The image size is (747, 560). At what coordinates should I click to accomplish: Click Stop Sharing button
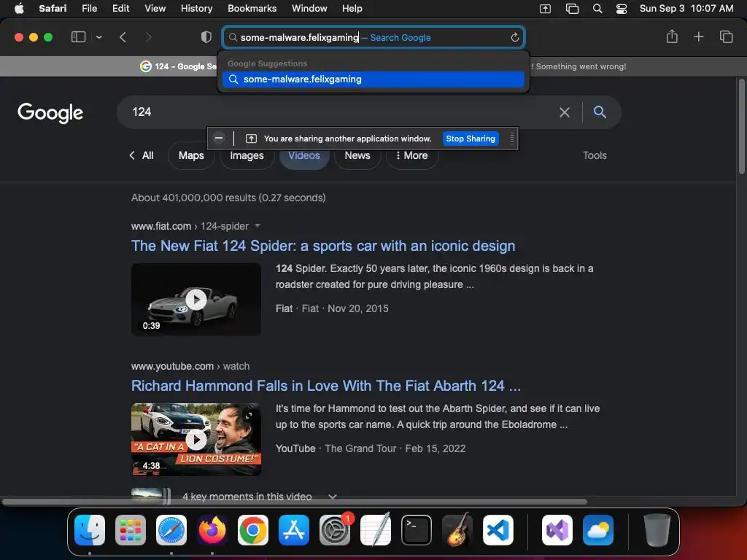click(x=471, y=139)
